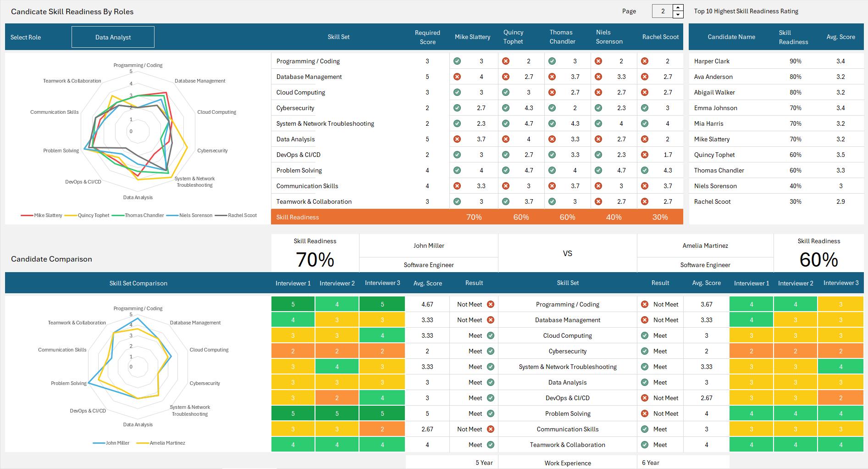Open the Data Analyst role selector
The width and height of the screenshot is (868, 469).
click(x=113, y=37)
